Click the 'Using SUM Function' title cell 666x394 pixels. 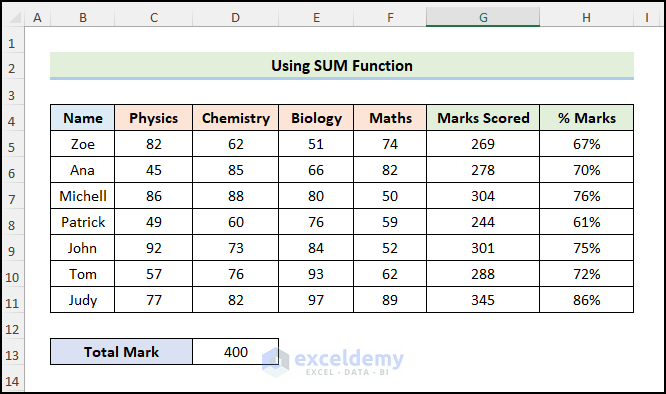click(342, 66)
